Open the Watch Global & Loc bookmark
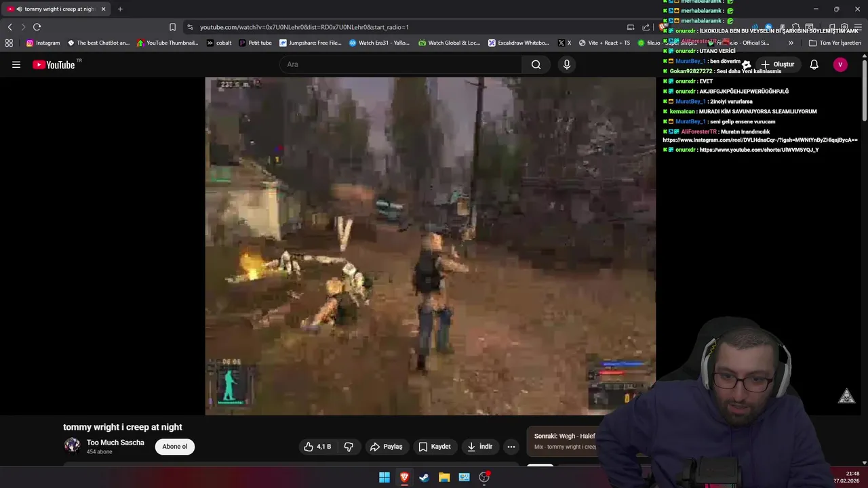Image resolution: width=868 pixels, height=488 pixels. [x=449, y=43]
